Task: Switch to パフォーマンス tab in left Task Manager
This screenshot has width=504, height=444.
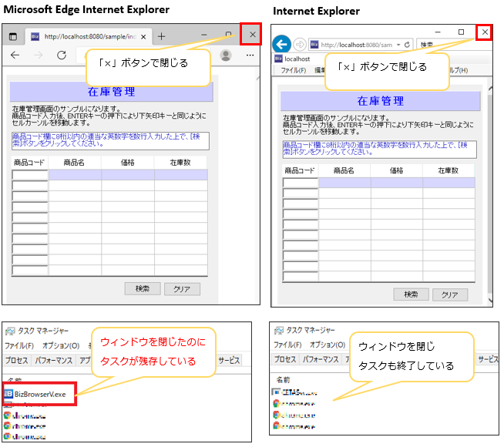Action: click(54, 361)
